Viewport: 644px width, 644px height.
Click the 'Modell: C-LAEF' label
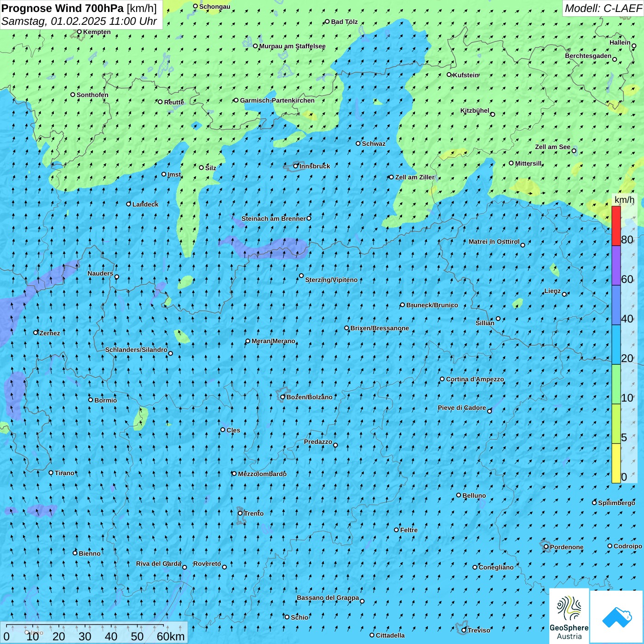click(x=603, y=8)
